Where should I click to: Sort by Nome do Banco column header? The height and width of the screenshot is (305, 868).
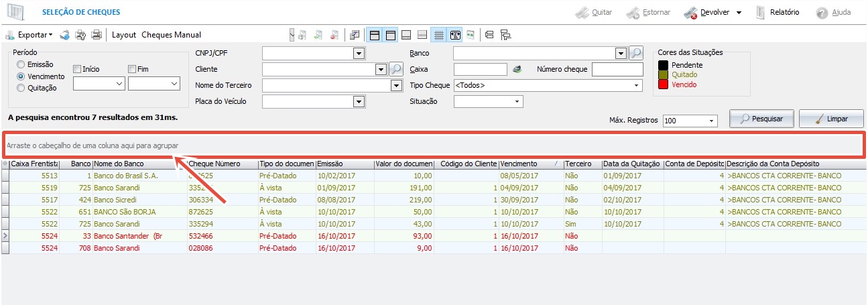tap(139, 164)
